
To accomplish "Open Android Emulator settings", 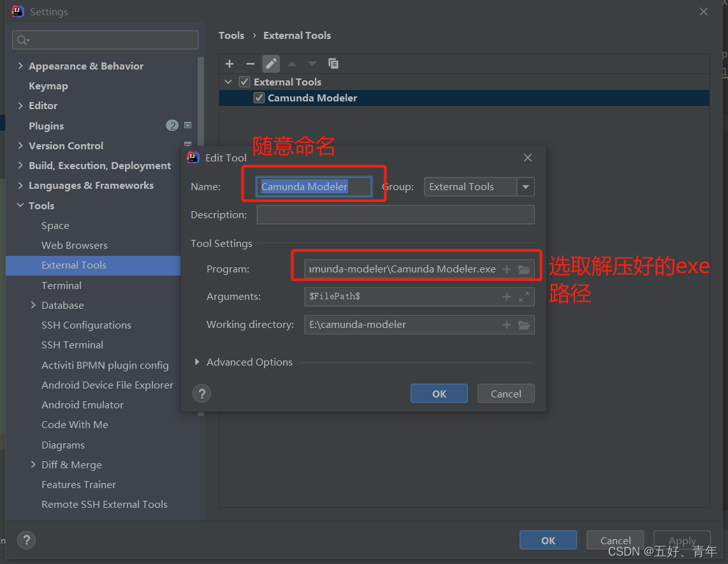I will (83, 405).
